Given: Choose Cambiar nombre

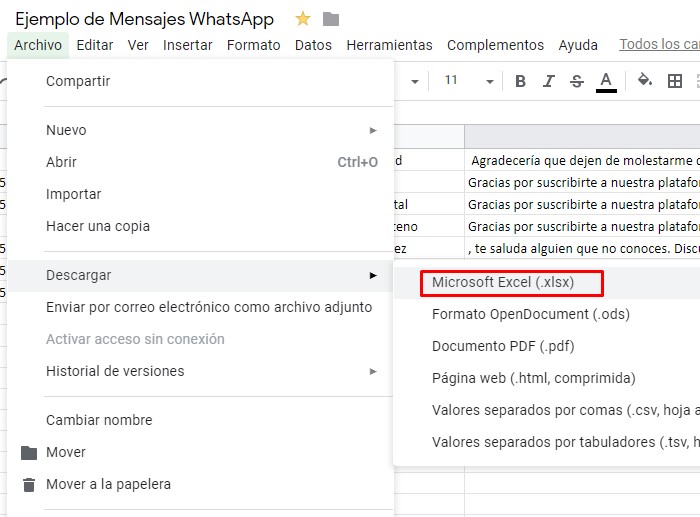Looking at the screenshot, I should [x=201, y=420].
